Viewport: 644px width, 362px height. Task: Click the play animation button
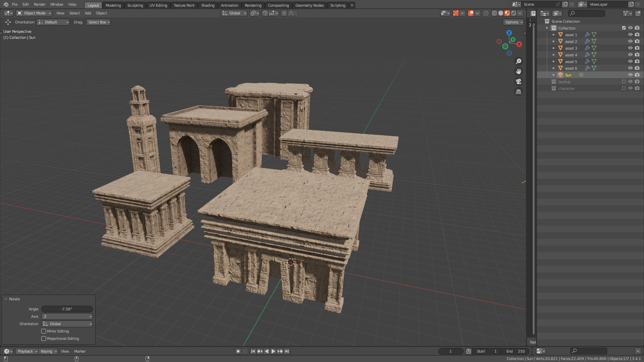point(273,351)
